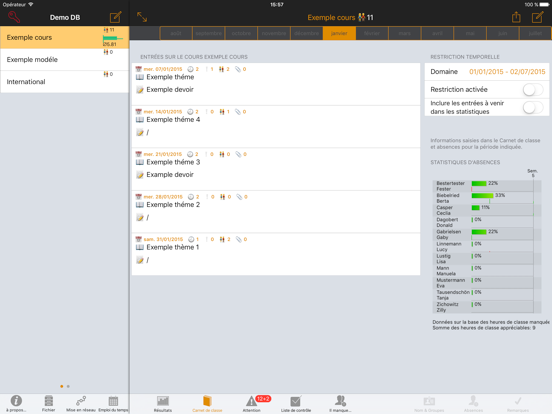552x414 pixels.
Task: Tap the calendar icon on 14/01/2015 entry
Action: (x=139, y=112)
